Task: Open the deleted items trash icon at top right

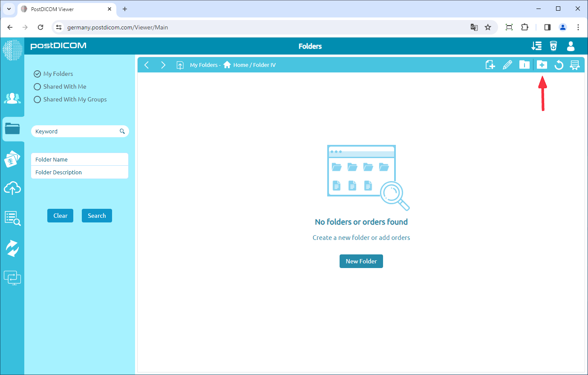Action: pyautogui.click(x=553, y=46)
